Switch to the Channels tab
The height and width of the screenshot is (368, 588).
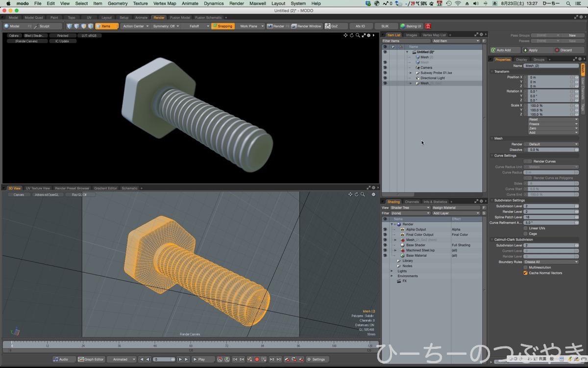[x=412, y=202]
